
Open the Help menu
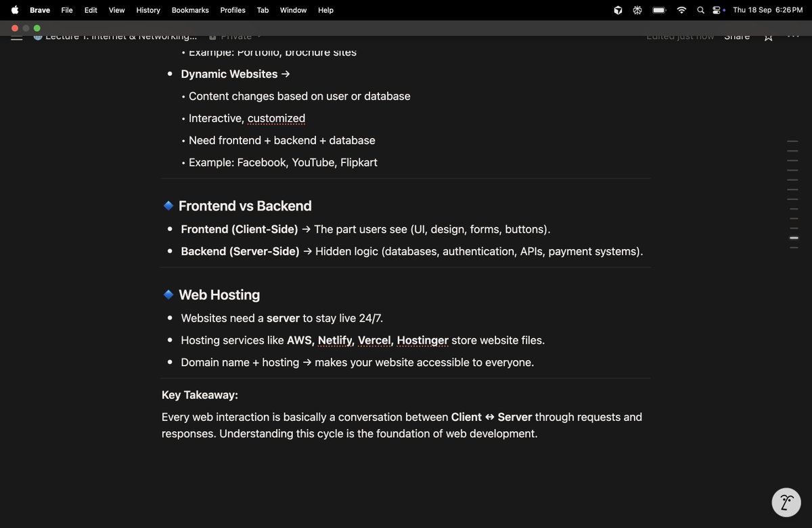[325, 10]
